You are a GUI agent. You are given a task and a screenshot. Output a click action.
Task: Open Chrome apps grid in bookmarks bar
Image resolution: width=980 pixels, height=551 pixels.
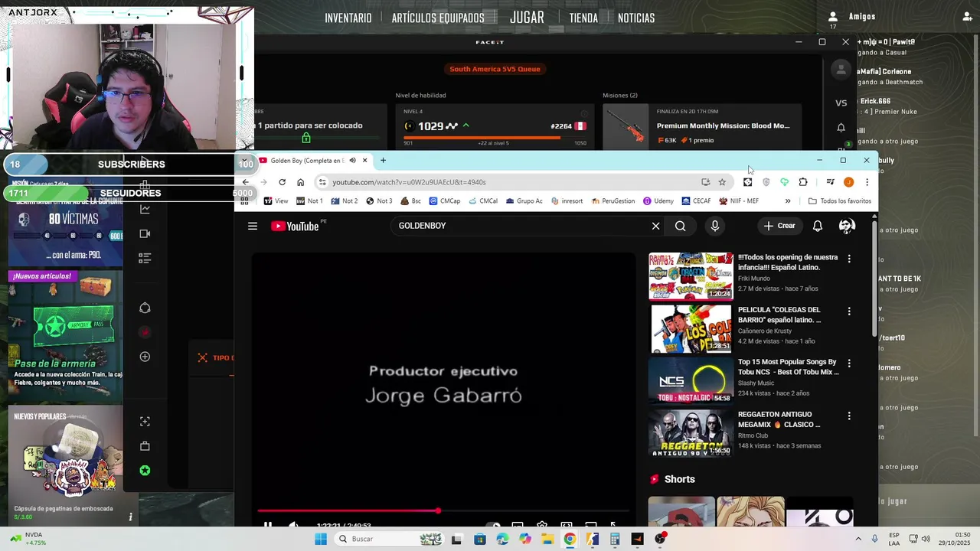pyautogui.click(x=244, y=201)
